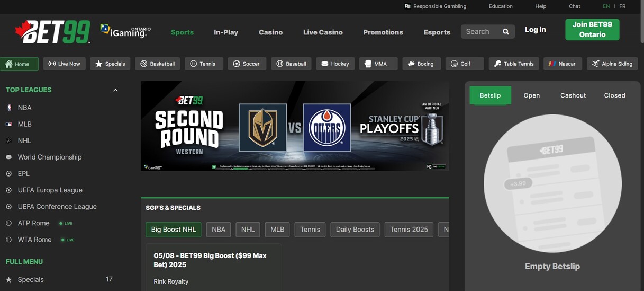Viewport: 644px width, 291px height.
Task: Collapse the Top Leagues section
Action: [x=115, y=90]
